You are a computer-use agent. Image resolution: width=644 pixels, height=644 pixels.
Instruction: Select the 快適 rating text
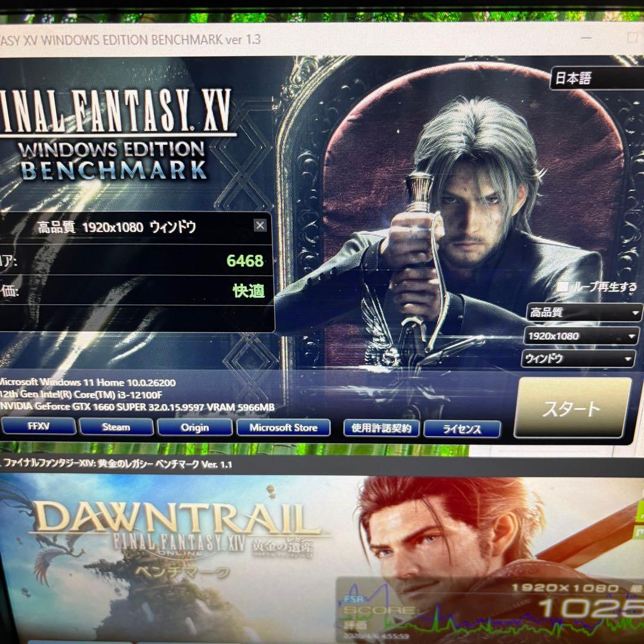[249, 291]
